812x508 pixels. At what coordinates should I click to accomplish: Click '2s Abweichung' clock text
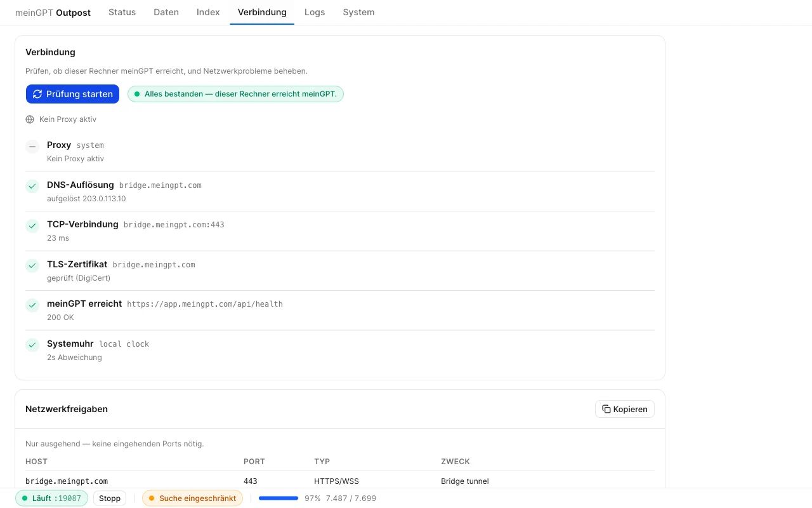[74, 358]
